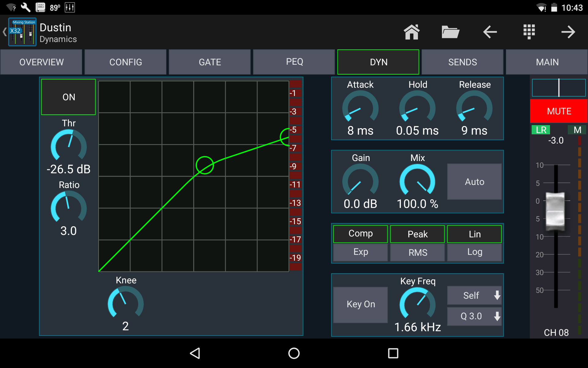This screenshot has width=588, height=368.
Task: Tap the 10:43 clock in status bar
Action: tap(572, 8)
